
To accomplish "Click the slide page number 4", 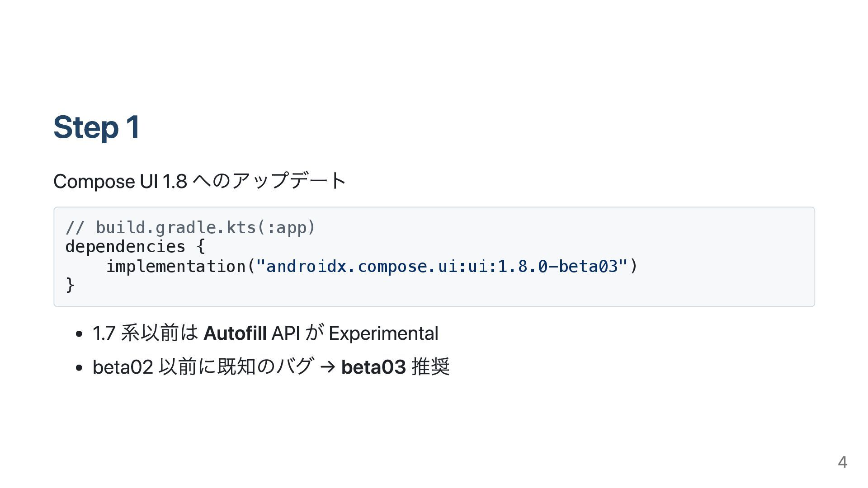I will point(842,462).
